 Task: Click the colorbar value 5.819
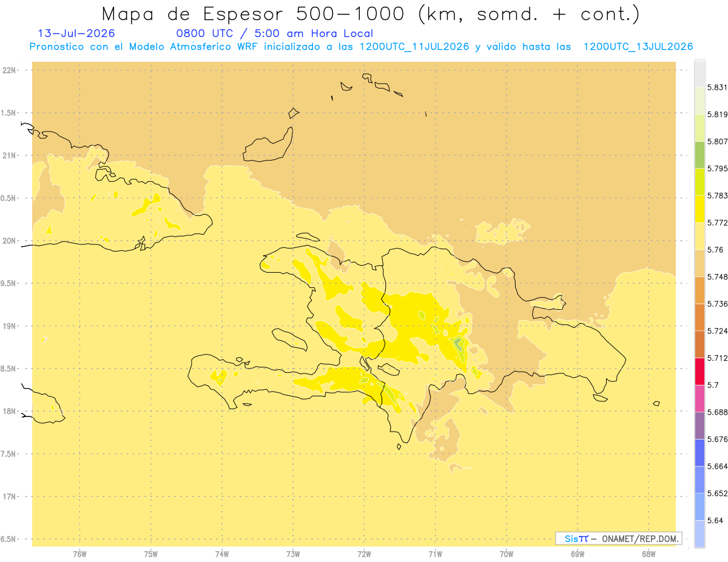(718, 114)
